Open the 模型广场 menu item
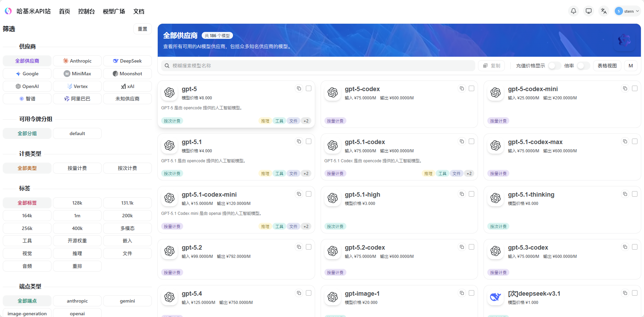The width and height of the screenshot is (644, 317). [x=113, y=11]
